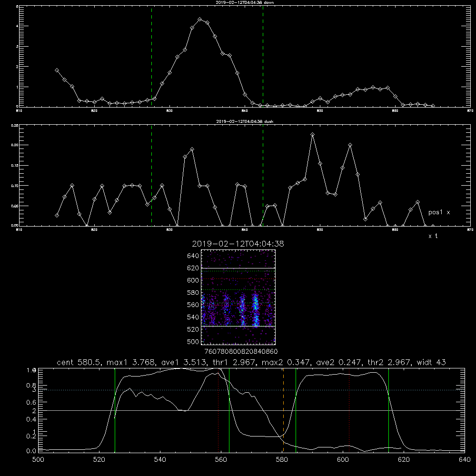
Task: Select the green vertical line near 525
Action: point(115,410)
